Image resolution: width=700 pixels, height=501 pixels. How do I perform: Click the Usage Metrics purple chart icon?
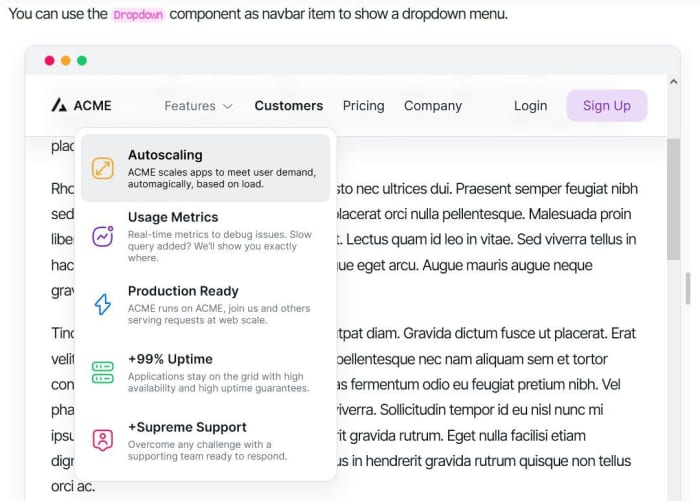(103, 237)
